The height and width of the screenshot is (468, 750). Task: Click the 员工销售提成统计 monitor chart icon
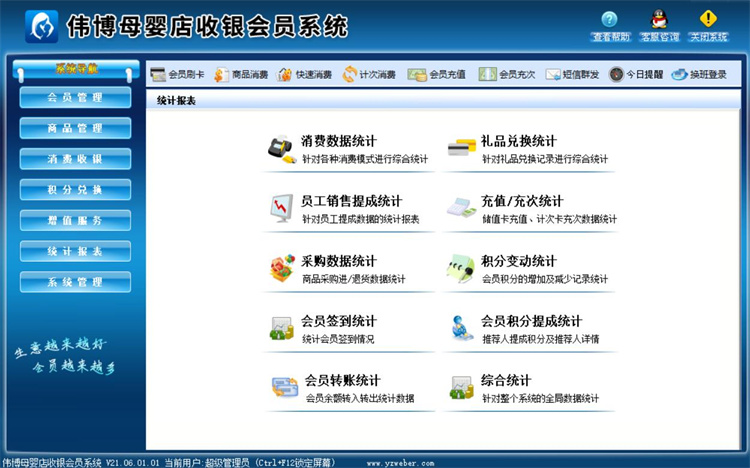point(281,208)
